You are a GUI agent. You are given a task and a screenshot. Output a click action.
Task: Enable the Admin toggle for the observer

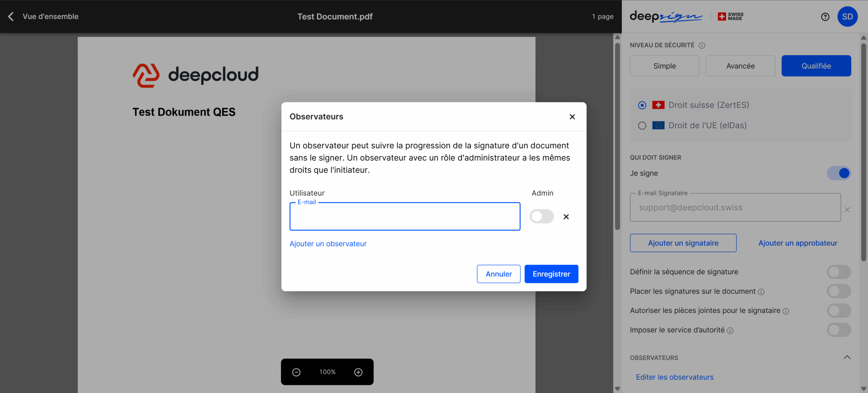(x=541, y=216)
